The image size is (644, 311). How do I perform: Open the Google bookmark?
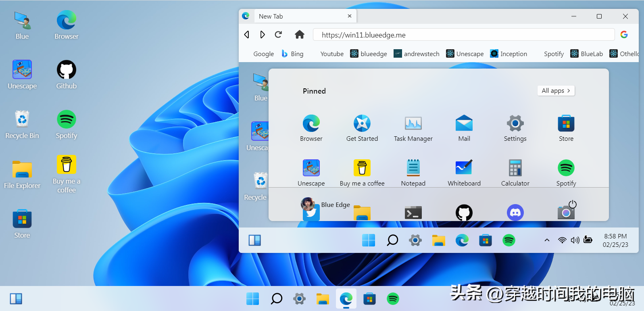tap(263, 54)
